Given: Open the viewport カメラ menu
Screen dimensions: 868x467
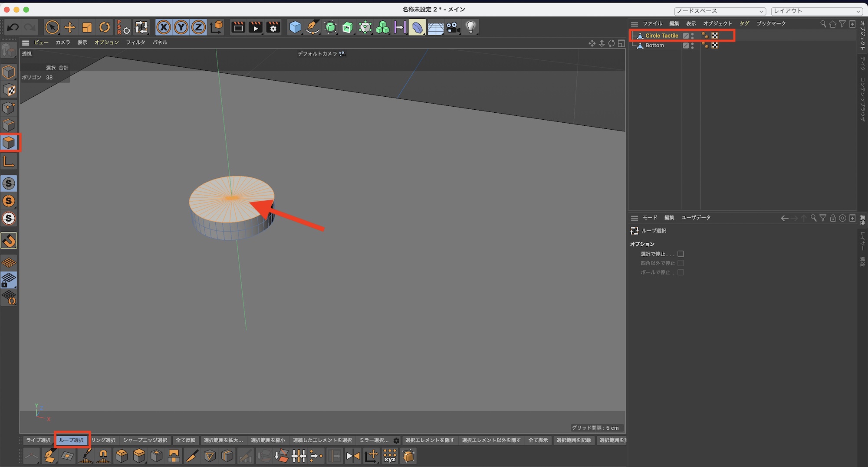Looking at the screenshot, I should (62, 42).
